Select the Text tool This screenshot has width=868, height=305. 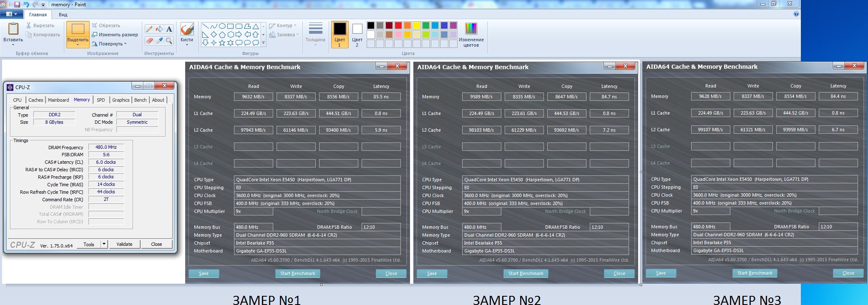tap(169, 29)
